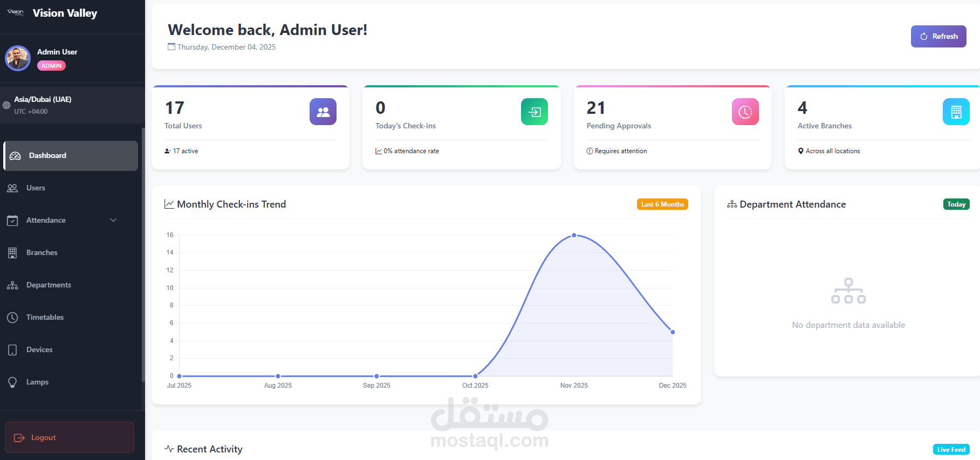Expand the Attendance submenu chevron

pyautogui.click(x=113, y=220)
